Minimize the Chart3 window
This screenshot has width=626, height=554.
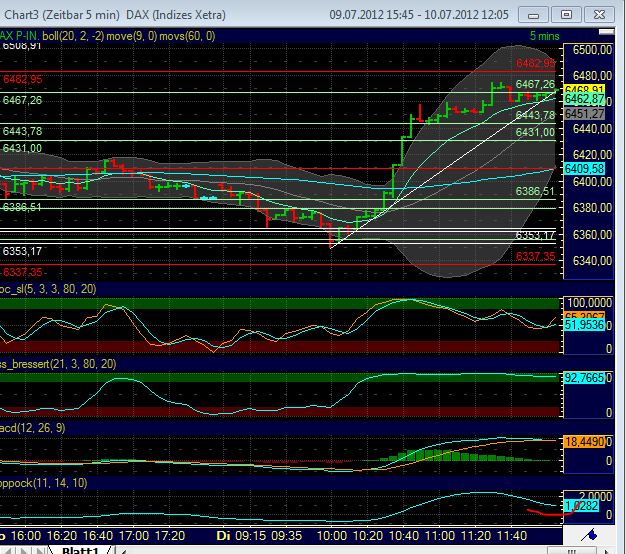[x=533, y=15]
